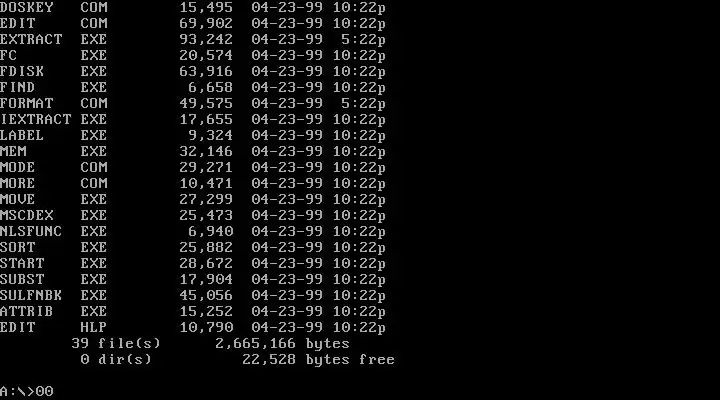The image size is (720, 400).
Task: Select the MSCDEX file name
Action: 27,215
